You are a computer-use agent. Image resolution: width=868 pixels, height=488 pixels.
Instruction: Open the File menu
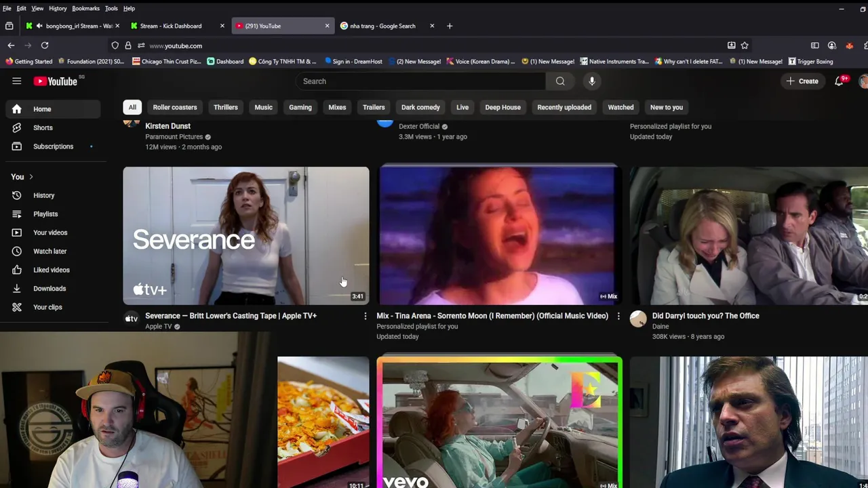click(x=7, y=8)
